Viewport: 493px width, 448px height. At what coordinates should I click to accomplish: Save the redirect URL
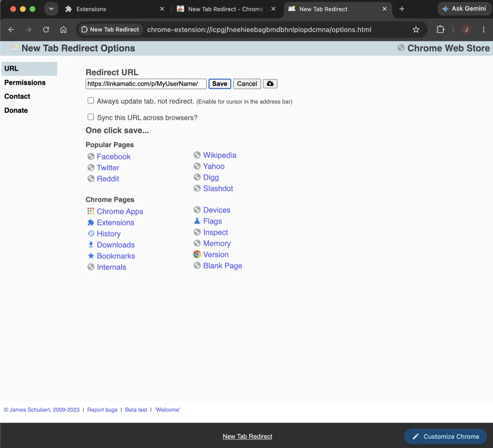click(220, 84)
